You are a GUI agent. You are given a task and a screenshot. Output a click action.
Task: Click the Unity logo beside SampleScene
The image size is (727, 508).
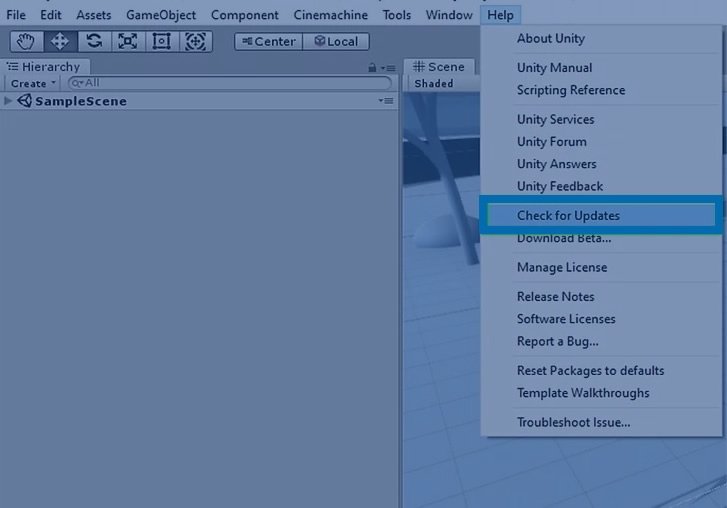pyautogui.click(x=25, y=101)
